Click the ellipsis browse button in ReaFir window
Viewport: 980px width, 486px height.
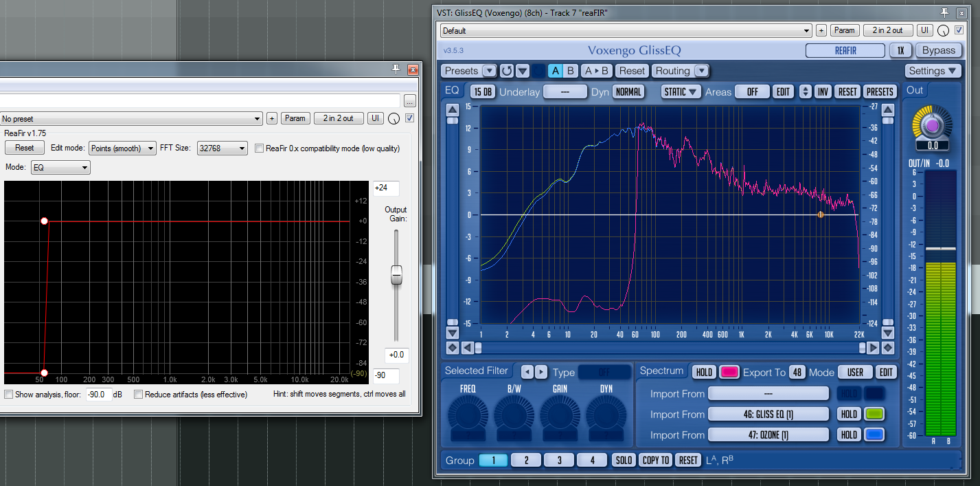(x=410, y=100)
